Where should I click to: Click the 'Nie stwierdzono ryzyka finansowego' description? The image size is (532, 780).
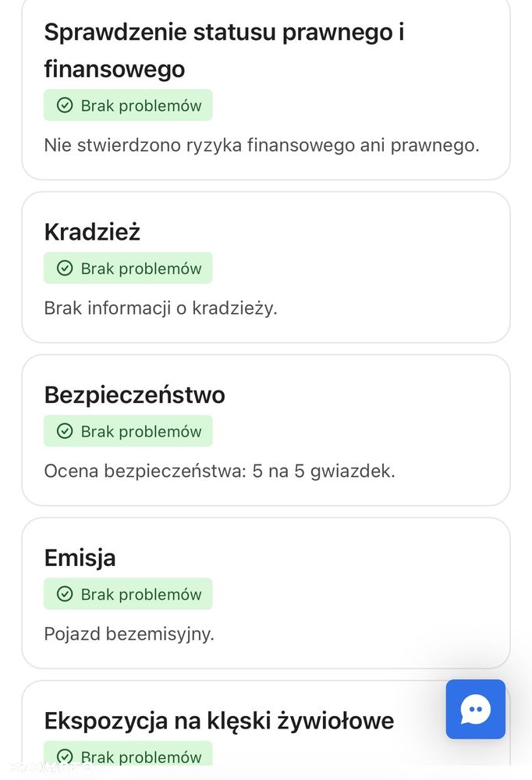[x=261, y=145]
